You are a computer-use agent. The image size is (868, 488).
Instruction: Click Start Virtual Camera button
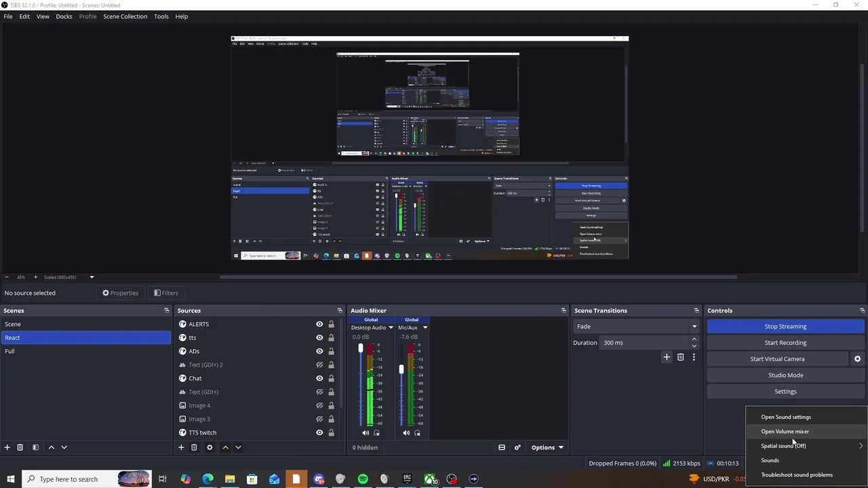click(x=778, y=359)
